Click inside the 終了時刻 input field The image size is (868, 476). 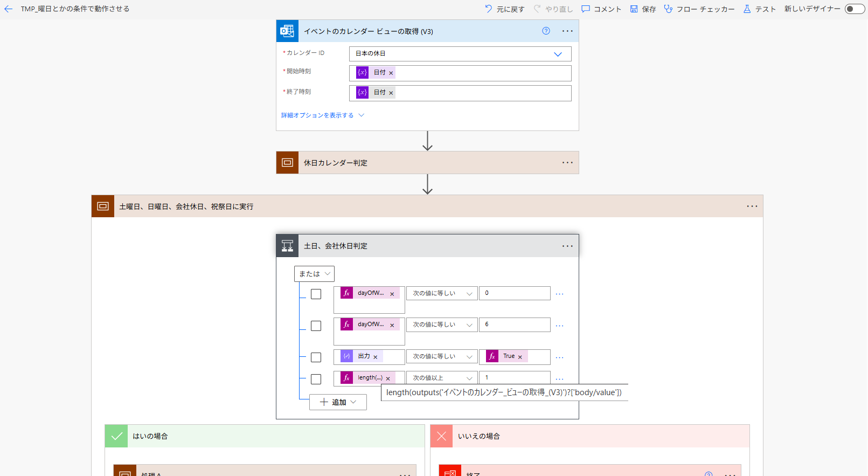(x=460, y=93)
